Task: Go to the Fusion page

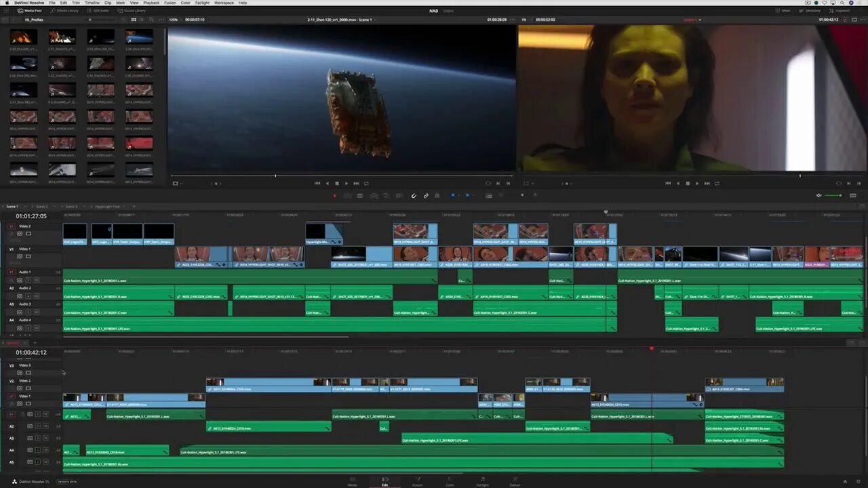Action: (418, 481)
